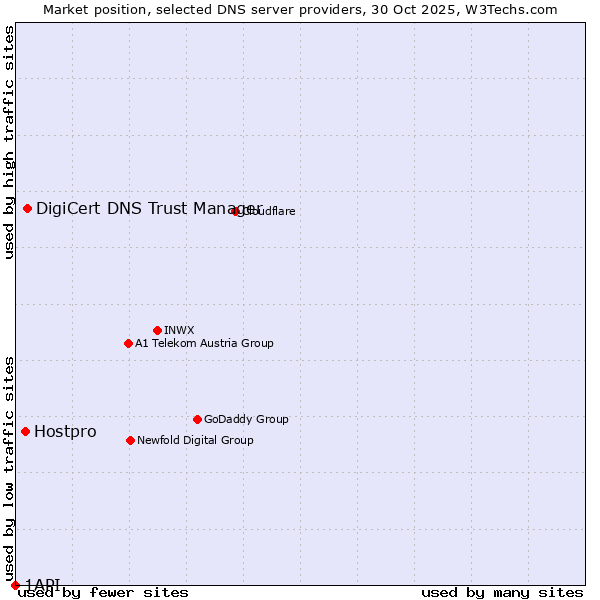The width and height of the screenshot is (600, 600).
Task: Click the chart title mentioning W3Techs.com
Action: [x=300, y=9]
